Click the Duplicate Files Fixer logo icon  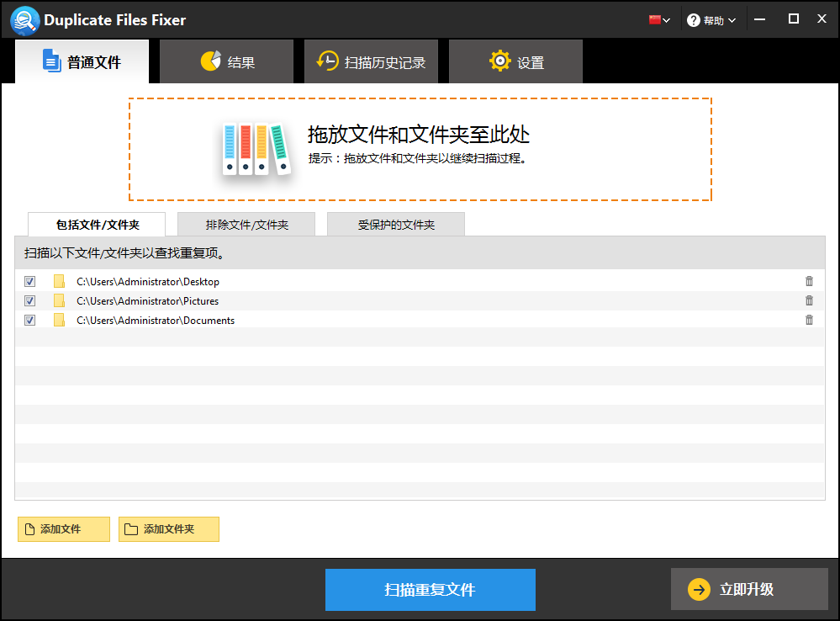click(x=24, y=20)
